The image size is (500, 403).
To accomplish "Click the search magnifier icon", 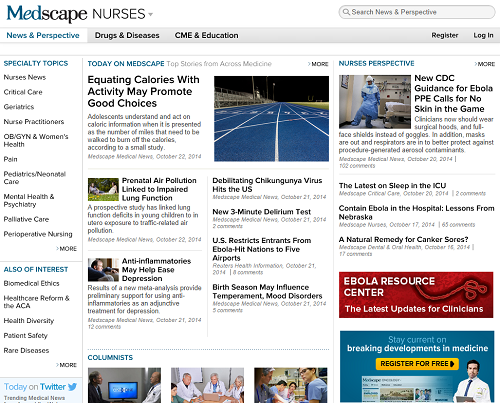I will click(346, 12).
